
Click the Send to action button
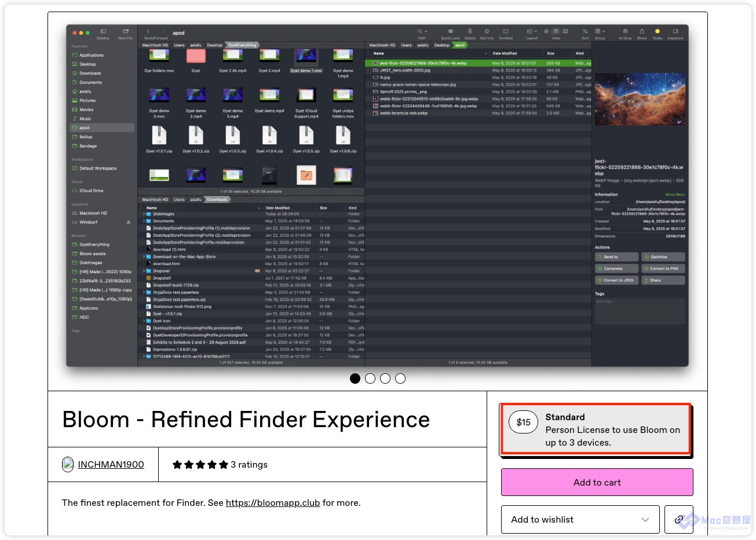(x=616, y=257)
